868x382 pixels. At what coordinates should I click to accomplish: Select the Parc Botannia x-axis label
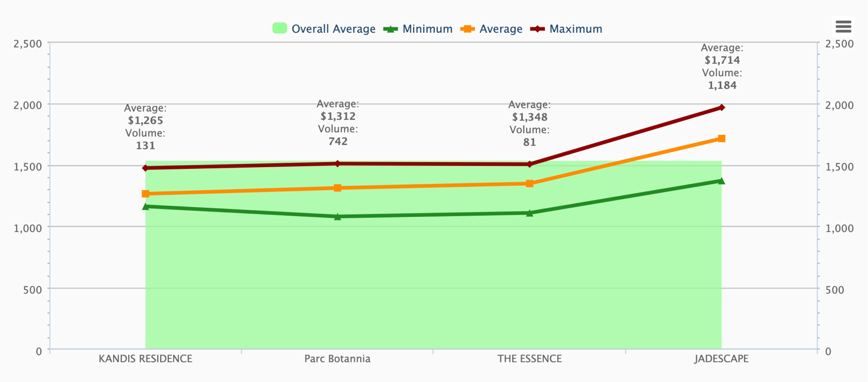(x=338, y=358)
